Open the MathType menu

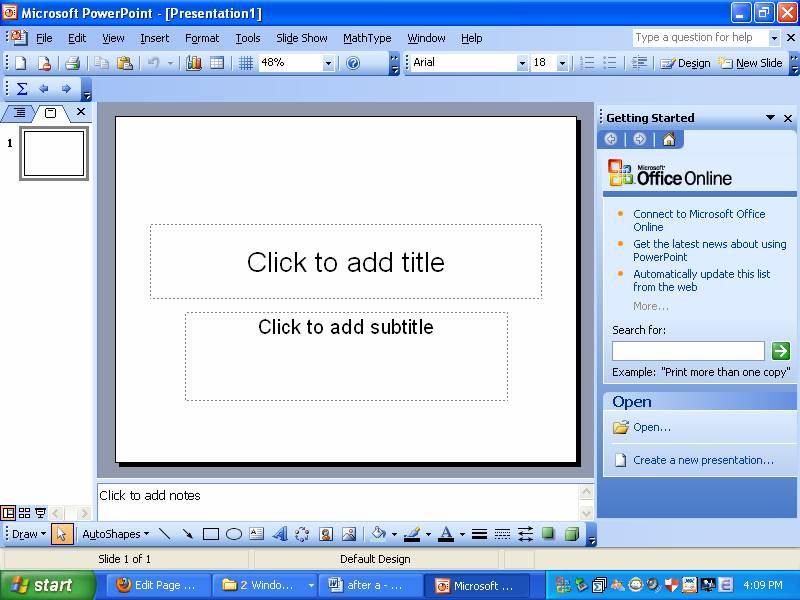(367, 38)
